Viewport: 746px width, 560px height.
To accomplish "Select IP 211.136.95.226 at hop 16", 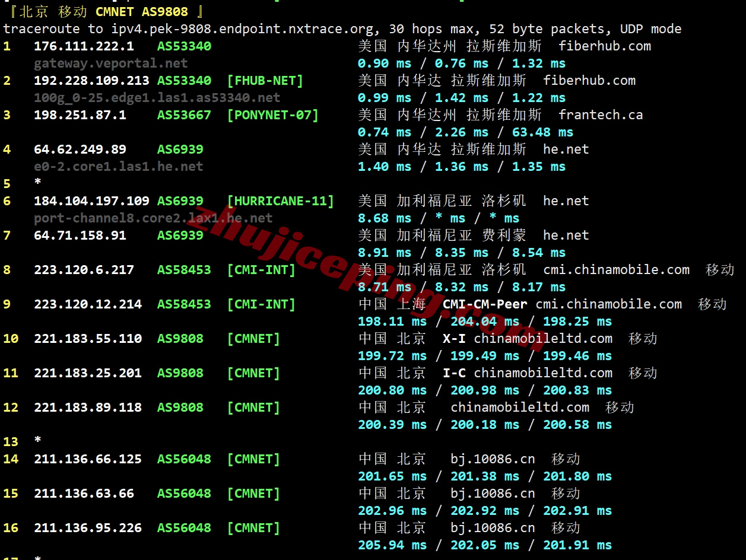I will point(88,527).
